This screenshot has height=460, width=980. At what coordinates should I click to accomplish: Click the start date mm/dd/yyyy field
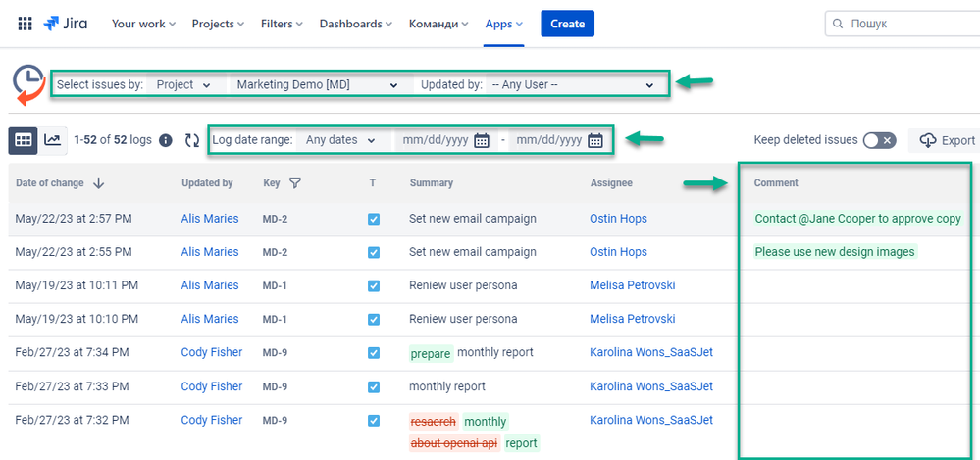click(435, 140)
